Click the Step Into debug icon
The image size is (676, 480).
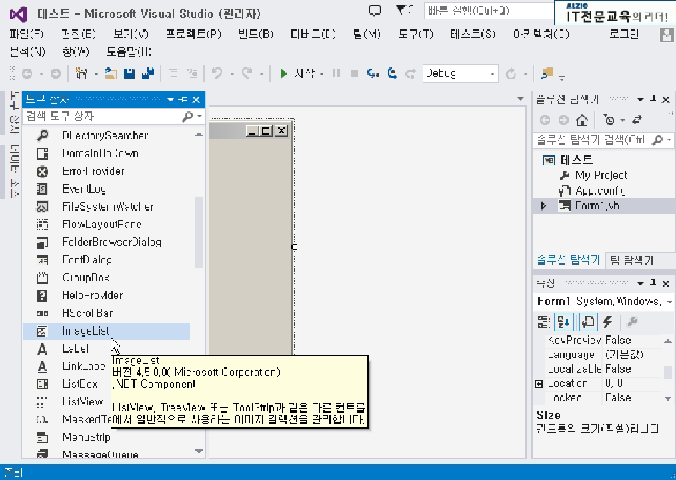[373, 73]
